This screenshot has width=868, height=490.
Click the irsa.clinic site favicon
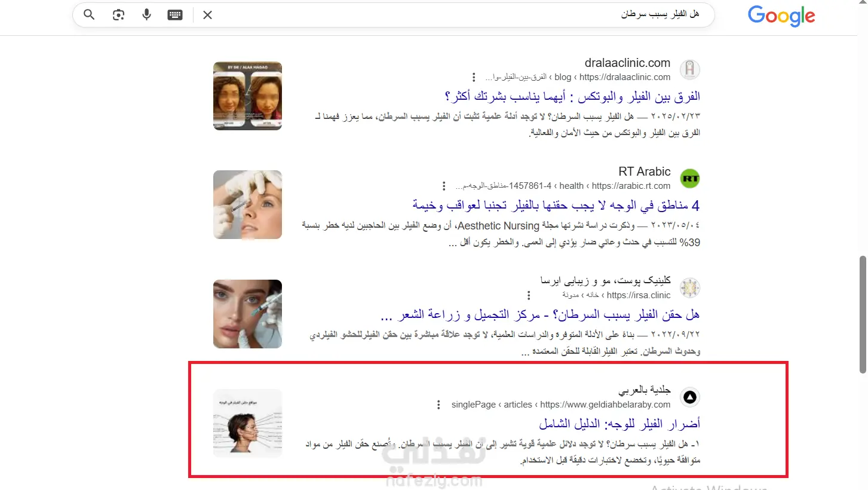[690, 287]
